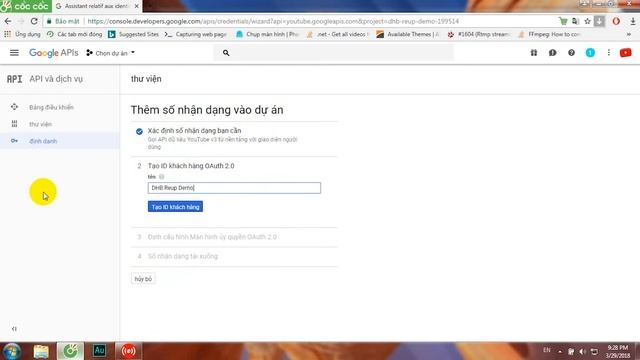Open the three-dot settings menu
The image size is (640, 360).
(609, 53)
